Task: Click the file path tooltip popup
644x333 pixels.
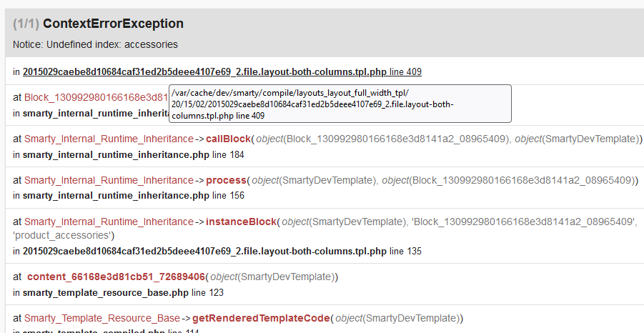Action: (x=340, y=104)
